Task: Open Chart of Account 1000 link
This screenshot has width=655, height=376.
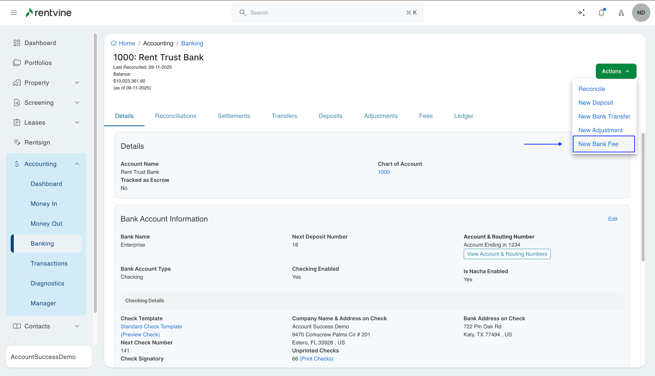Action: coord(384,172)
